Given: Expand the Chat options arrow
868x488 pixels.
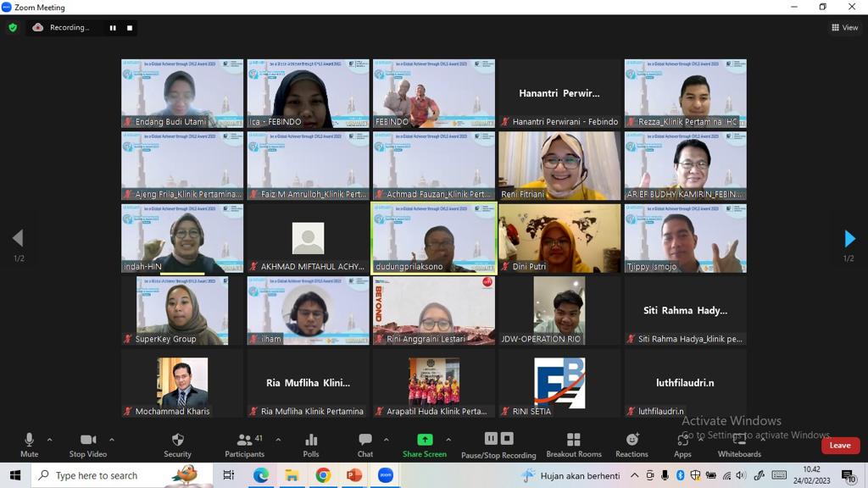Looking at the screenshot, I should tap(386, 440).
